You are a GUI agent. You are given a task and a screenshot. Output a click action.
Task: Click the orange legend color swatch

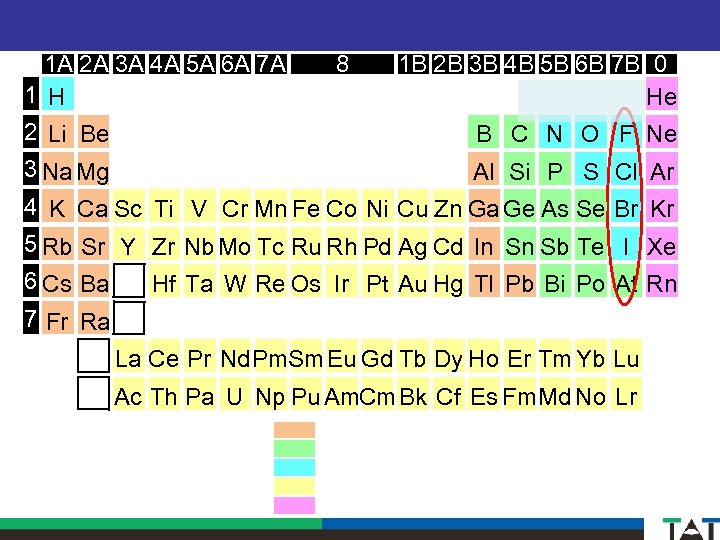pos(294,430)
